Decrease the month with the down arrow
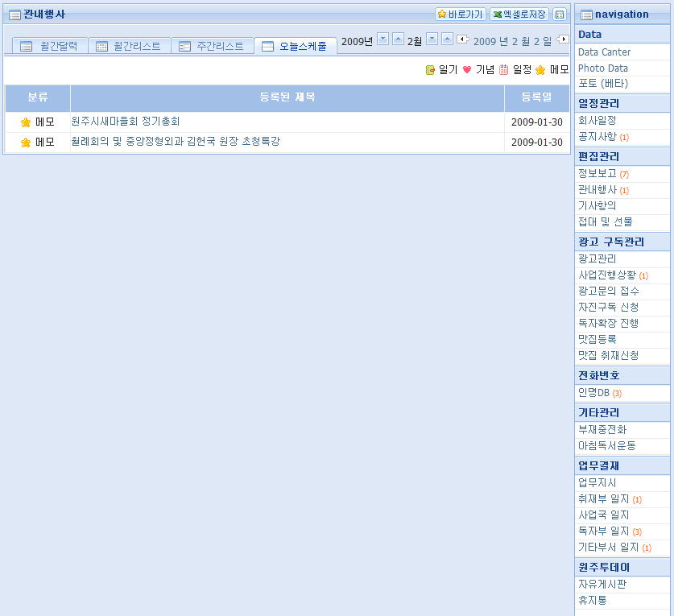The width and height of the screenshot is (674, 616). pos(432,39)
